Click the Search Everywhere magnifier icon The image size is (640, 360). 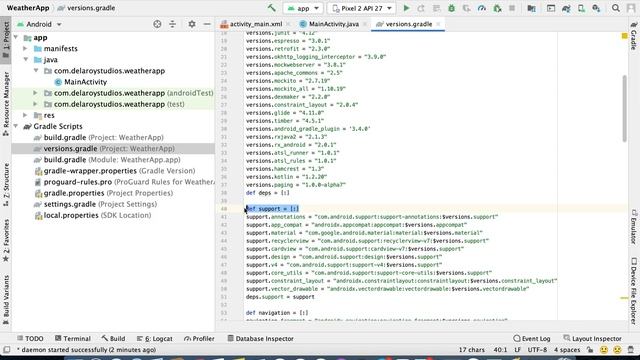coord(616,8)
